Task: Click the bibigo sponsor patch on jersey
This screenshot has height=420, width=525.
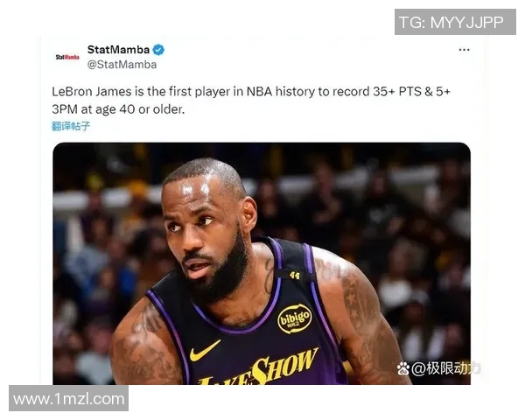Action: tap(294, 318)
